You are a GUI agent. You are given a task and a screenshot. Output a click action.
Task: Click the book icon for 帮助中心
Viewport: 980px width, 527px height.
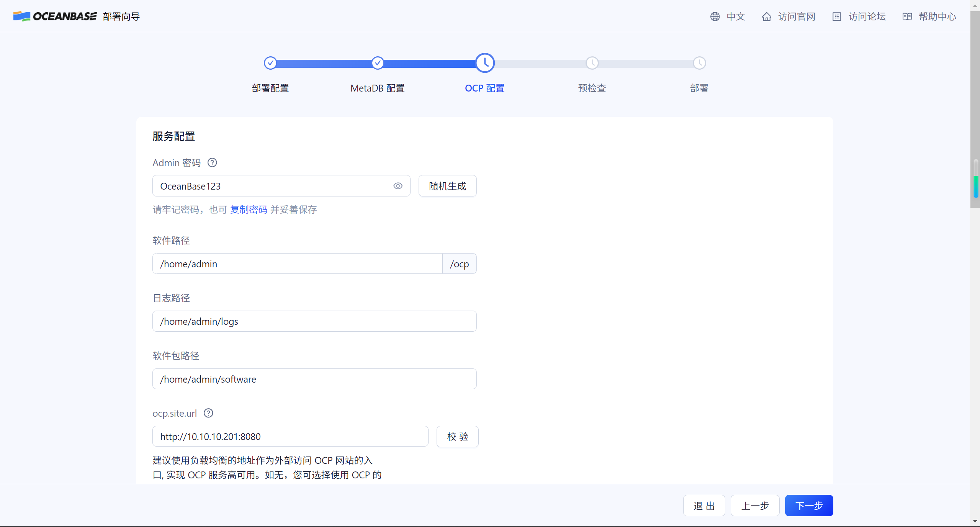coord(907,16)
